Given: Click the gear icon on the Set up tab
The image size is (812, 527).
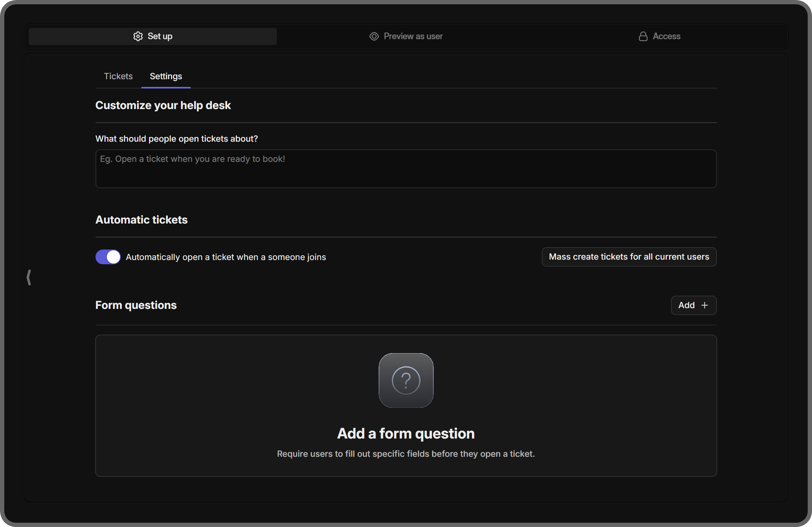Looking at the screenshot, I should click(x=137, y=36).
